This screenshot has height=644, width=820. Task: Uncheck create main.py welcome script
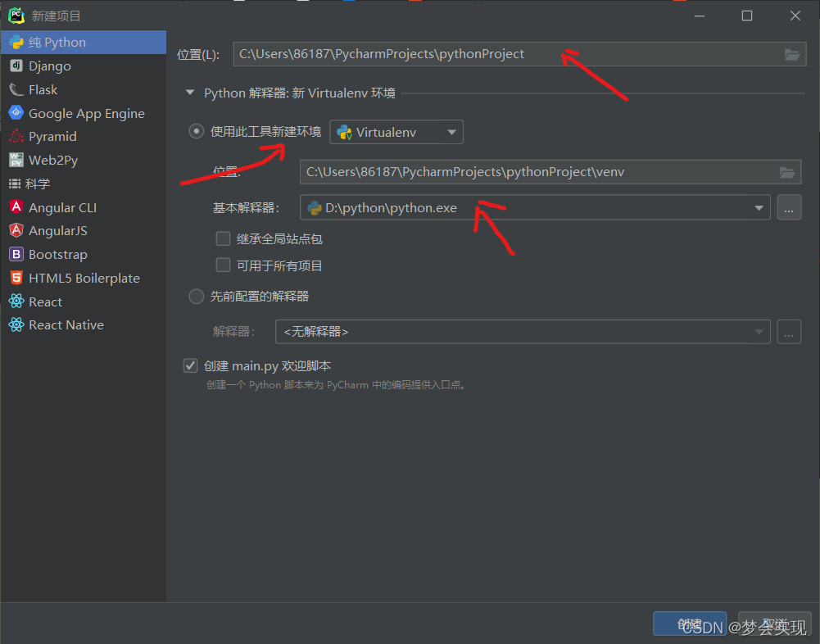(190, 365)
